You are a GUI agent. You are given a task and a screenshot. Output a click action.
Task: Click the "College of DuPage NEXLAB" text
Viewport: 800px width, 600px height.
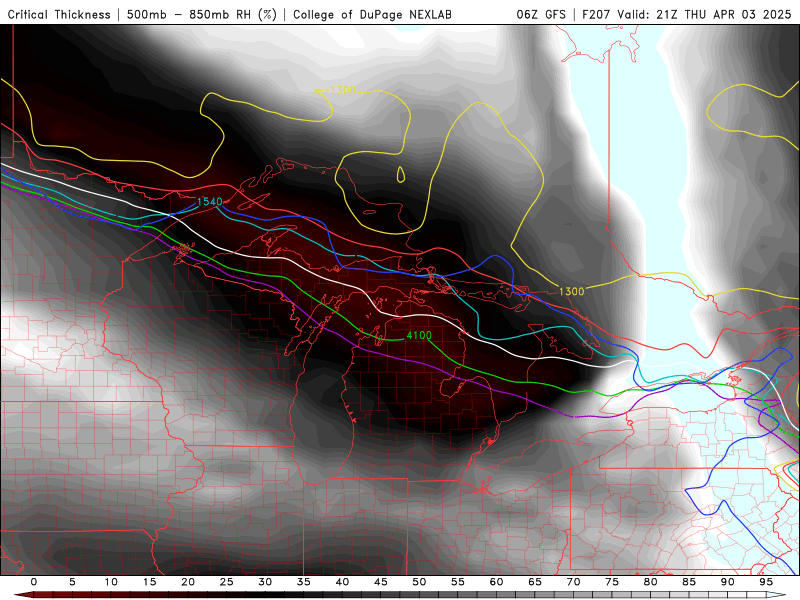click(x=372, y=14)
